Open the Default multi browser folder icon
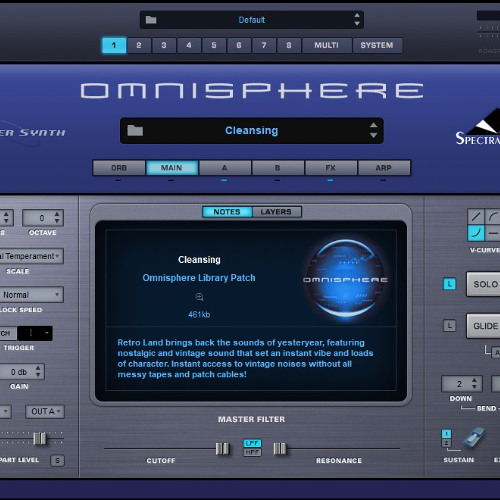Viewport: 500px width, 500px height. tap(151, 20)
